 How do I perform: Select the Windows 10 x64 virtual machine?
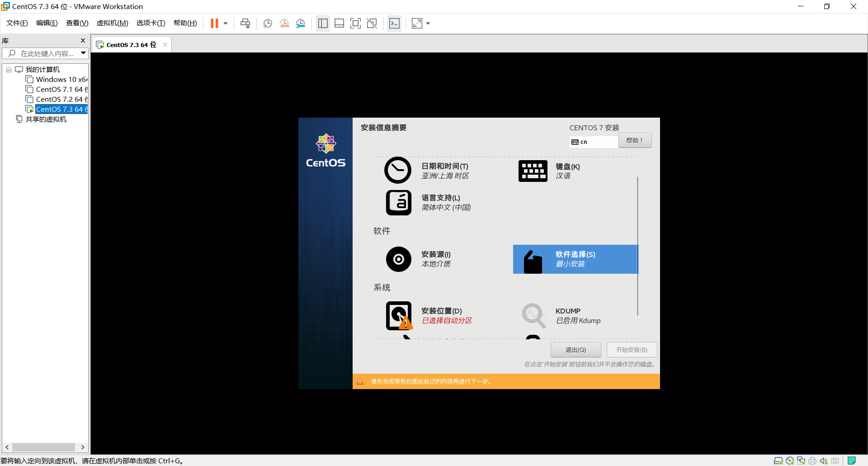point(62,80)
